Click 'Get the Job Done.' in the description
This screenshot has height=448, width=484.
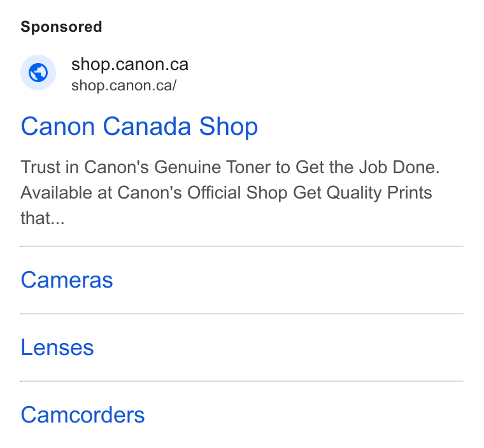(x=367, y=167)
